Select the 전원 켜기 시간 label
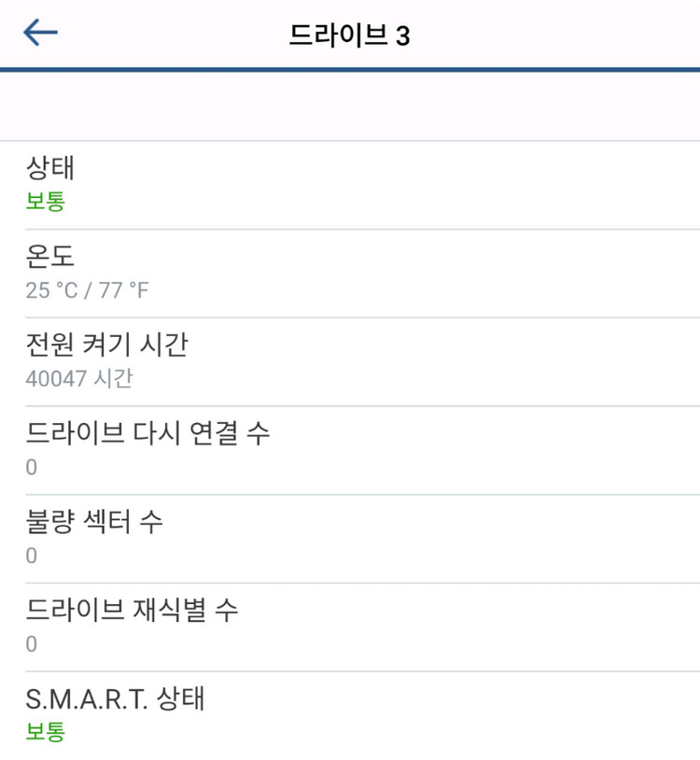Viewport: 700px width, 760px height. [x=106, y=345]
